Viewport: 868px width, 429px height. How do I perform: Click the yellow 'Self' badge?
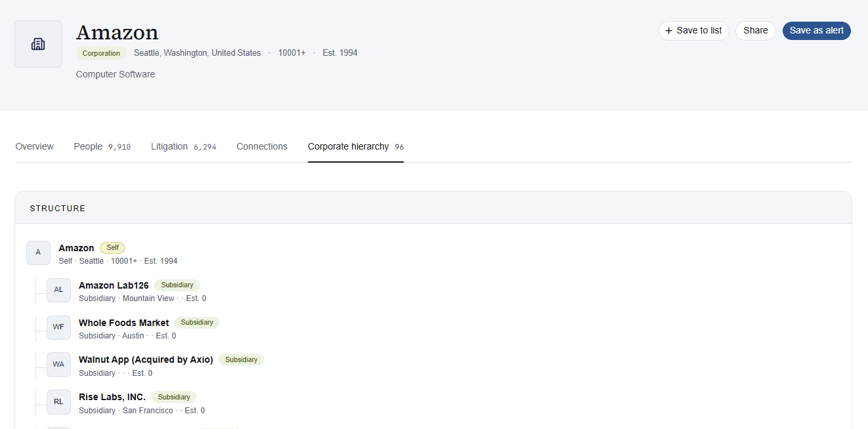pyautogui.click(x=112, y=248)
